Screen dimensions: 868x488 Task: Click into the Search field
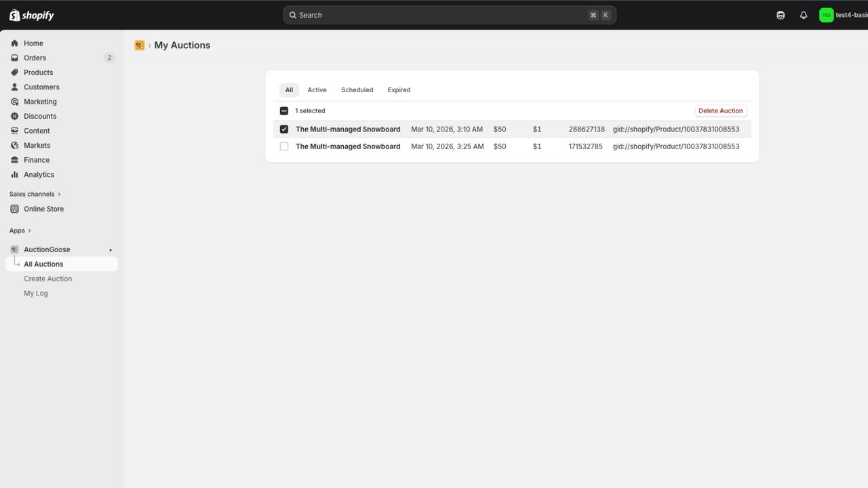(450, 15)
